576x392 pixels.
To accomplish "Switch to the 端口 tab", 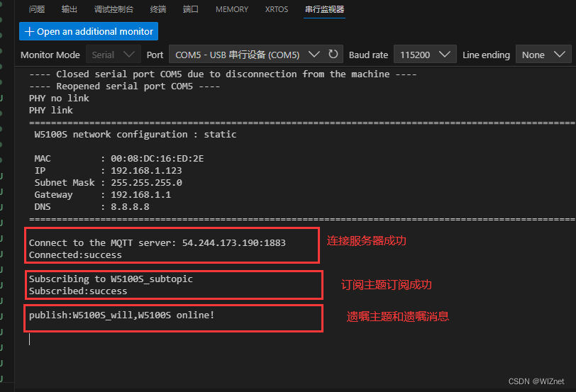I will pyautogui.click(x=191, y=9).
